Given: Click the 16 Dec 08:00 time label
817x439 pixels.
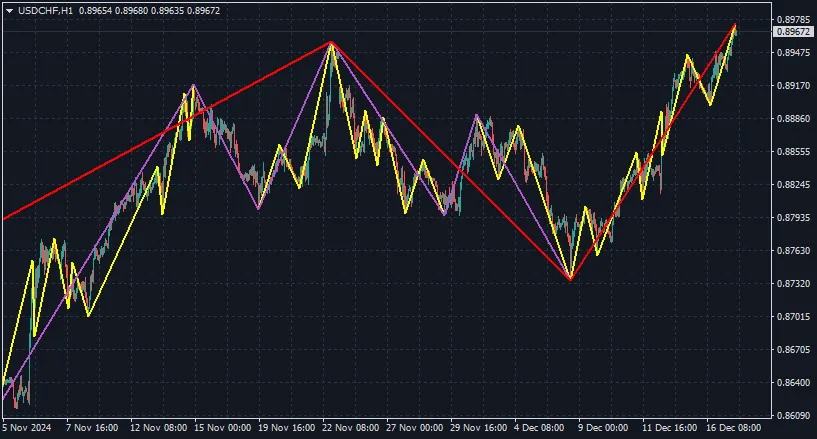Looking at the screenshot, I should 734,427.
